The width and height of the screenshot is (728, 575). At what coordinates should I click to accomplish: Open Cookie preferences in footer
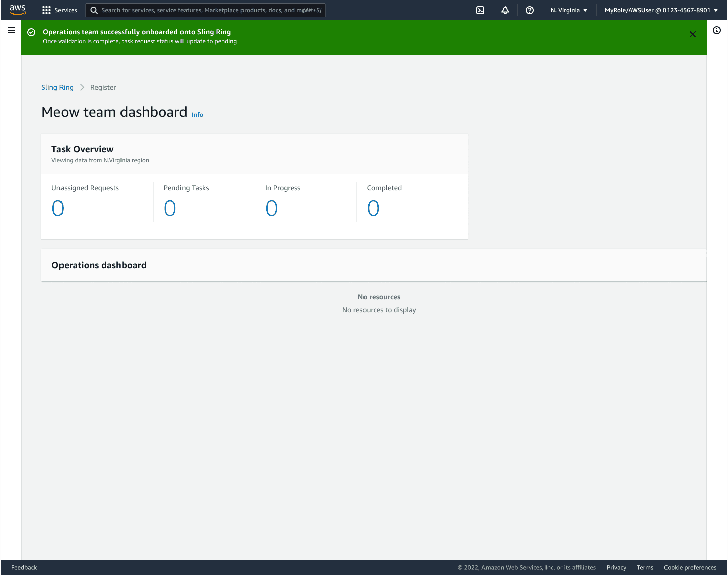(x=690, y=567)
